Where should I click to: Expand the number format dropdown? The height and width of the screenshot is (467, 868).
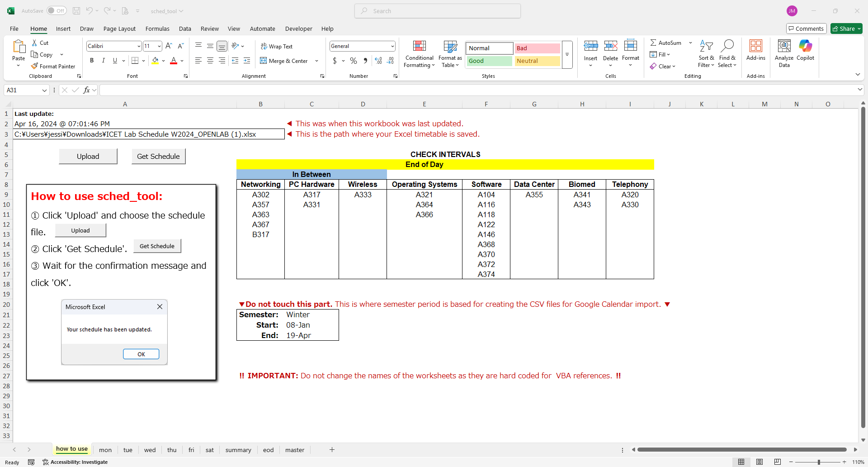point(392,46)
